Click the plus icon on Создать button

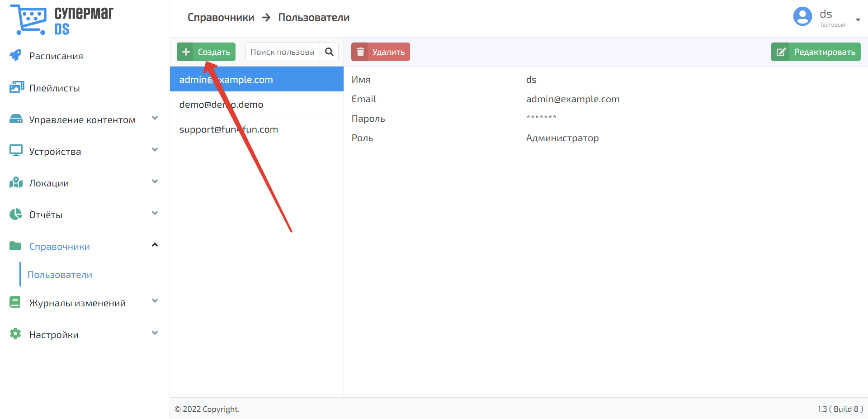pyautogui.click(x=185, y=52)
